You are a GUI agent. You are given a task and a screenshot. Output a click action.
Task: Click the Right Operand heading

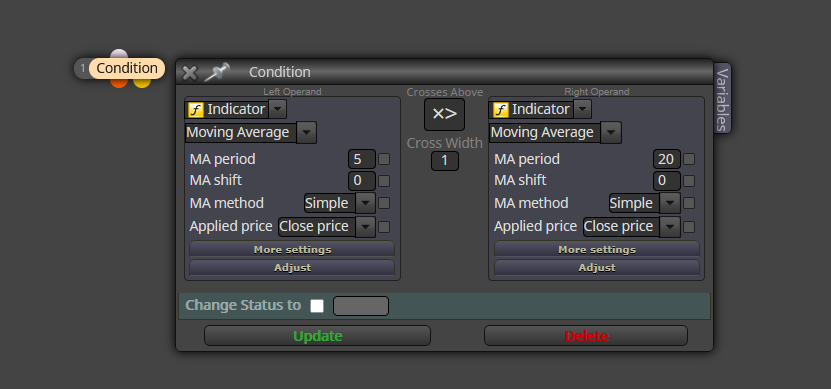coord(597,92)
